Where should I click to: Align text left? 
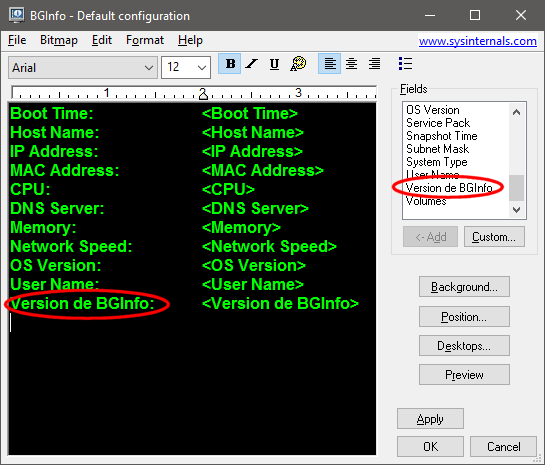point(330,64)
